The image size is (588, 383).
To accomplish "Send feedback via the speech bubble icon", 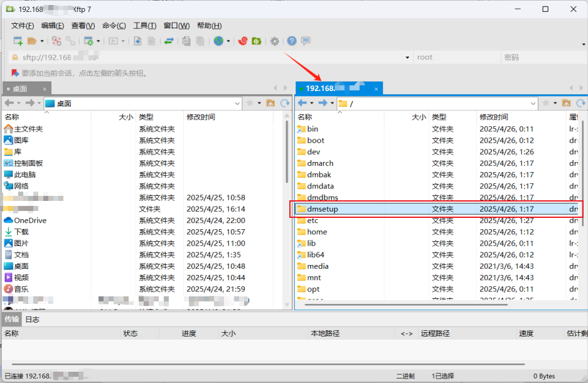I will tap(306, 41).
